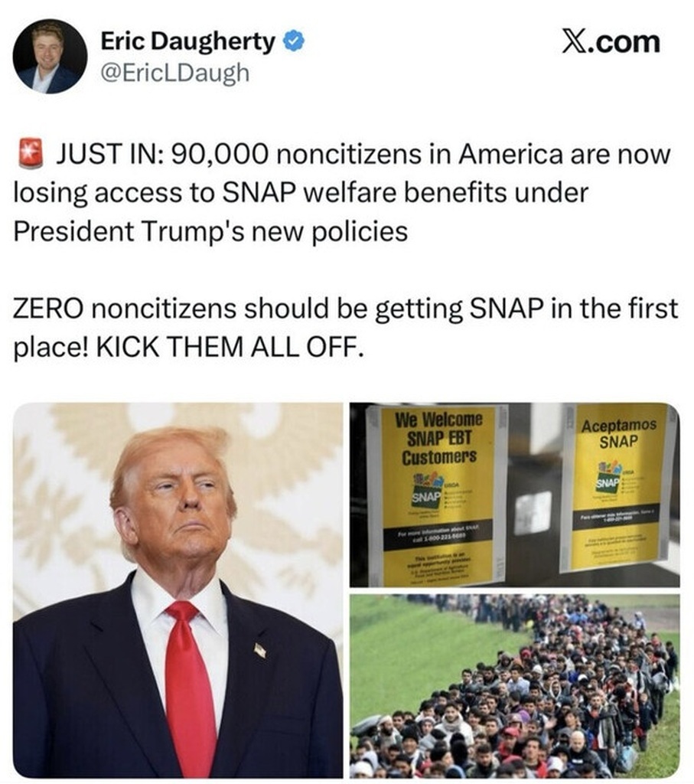Image resolution: width=694 pixels, height=784 pixels.
Task: Click the blue verified checkmark badge
Action: [295, 41]
